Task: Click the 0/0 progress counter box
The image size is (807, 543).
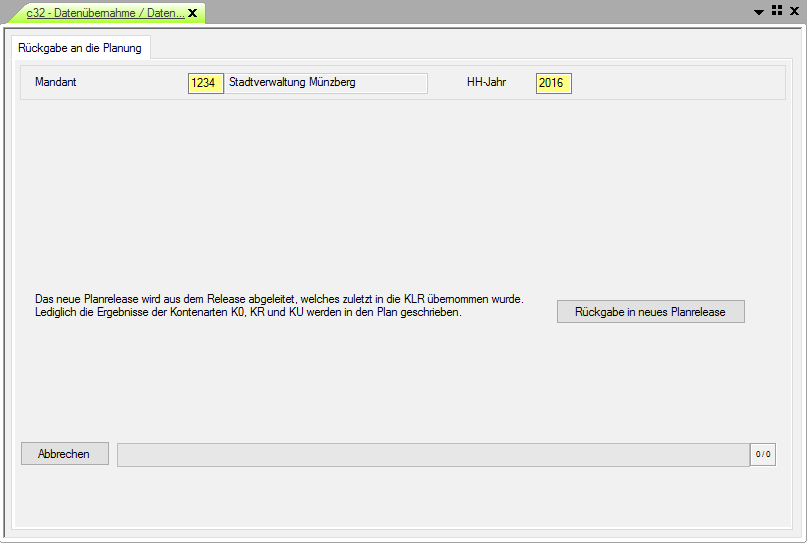Action: click(x=763, y=455)
